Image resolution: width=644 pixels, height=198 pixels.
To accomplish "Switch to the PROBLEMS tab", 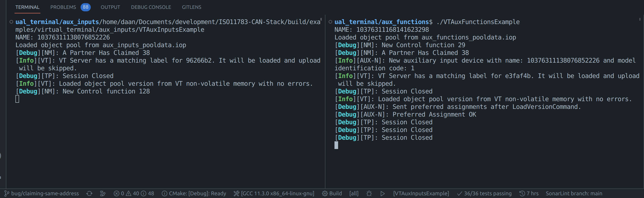I will [63, 7].
